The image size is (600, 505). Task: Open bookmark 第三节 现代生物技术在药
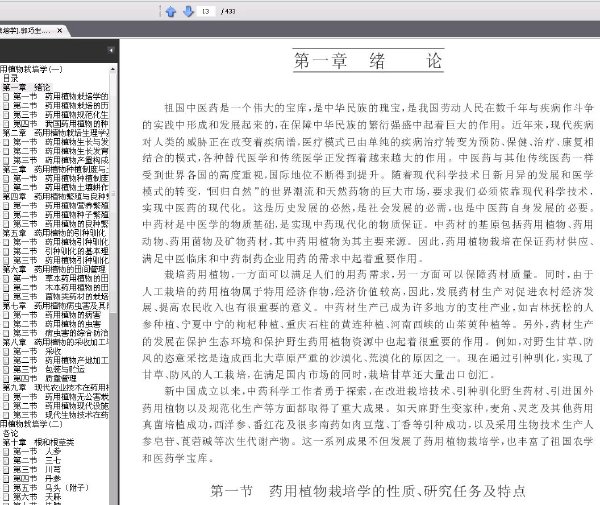coord(61,415)
